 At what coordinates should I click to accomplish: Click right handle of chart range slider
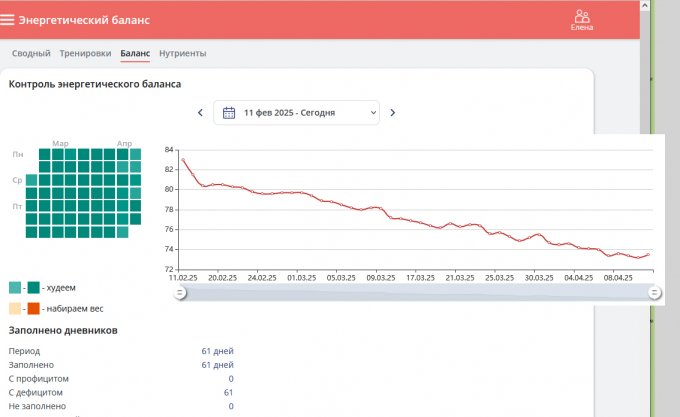pyautogui.click(x=653, y=292)
